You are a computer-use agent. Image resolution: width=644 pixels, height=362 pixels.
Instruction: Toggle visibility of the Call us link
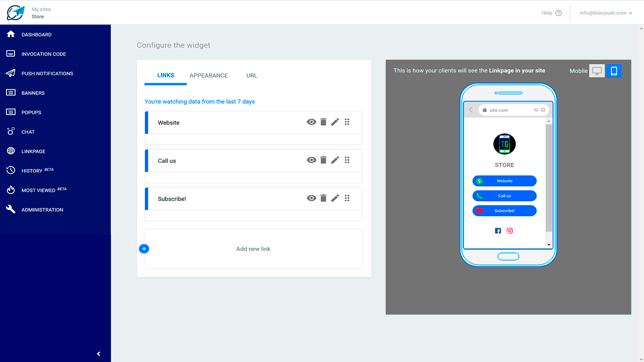point(312,160)
